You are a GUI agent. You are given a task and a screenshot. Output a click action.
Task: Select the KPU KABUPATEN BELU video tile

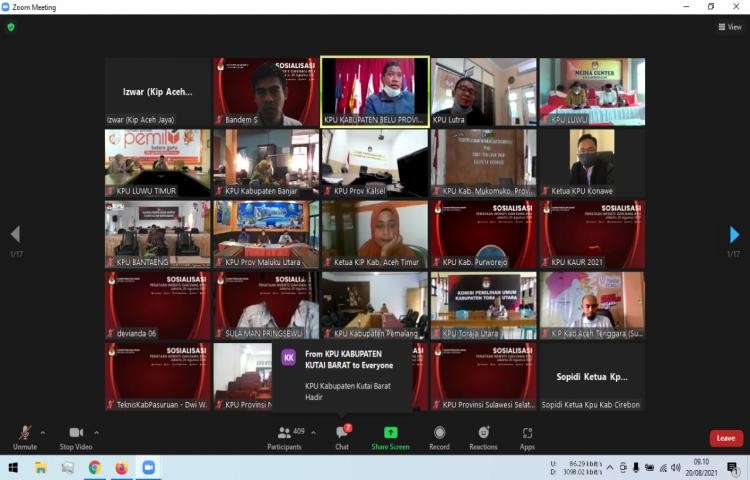(x=375, y=91)
